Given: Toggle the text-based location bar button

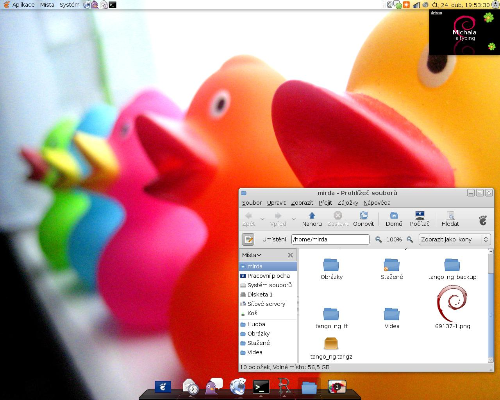Looking at the screenshot, I should 248,239.
